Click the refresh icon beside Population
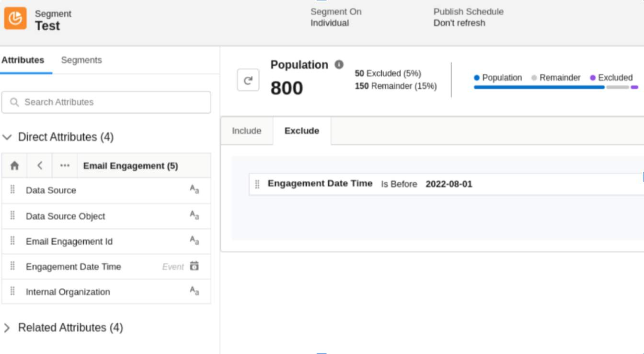 pos(248,80)
